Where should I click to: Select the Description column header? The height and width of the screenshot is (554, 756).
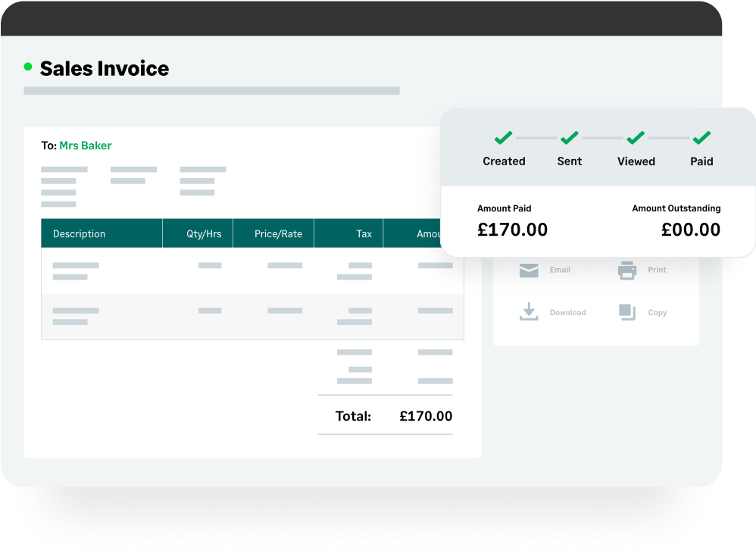click(80, 234)
